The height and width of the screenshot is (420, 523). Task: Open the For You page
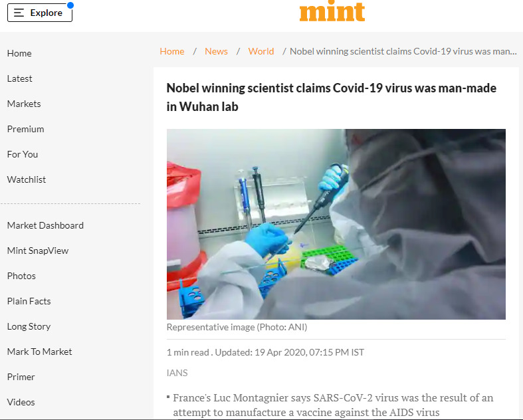(x=23, y=154)
